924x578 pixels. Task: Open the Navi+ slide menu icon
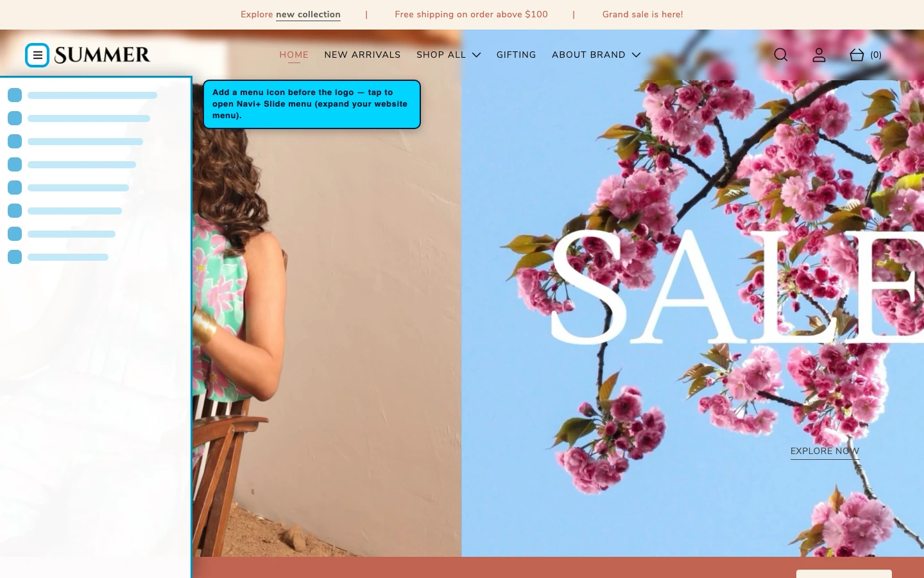(37, 55)
